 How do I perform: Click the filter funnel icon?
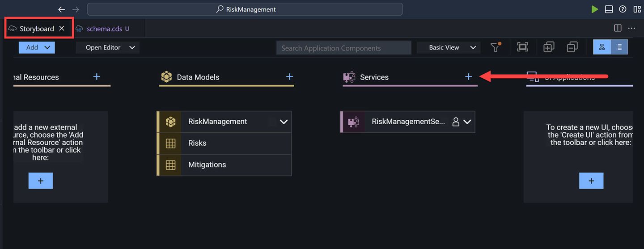click(x=496, y=47)
